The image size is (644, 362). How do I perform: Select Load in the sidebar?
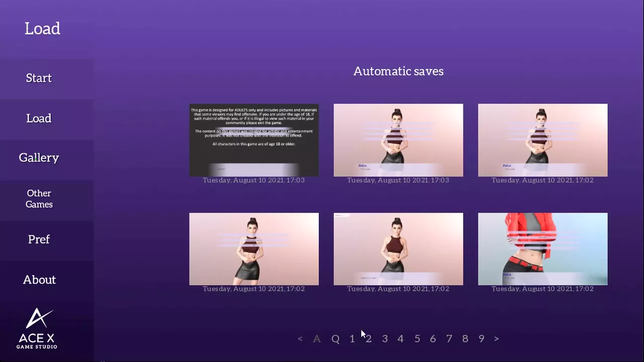pos(39,118)
